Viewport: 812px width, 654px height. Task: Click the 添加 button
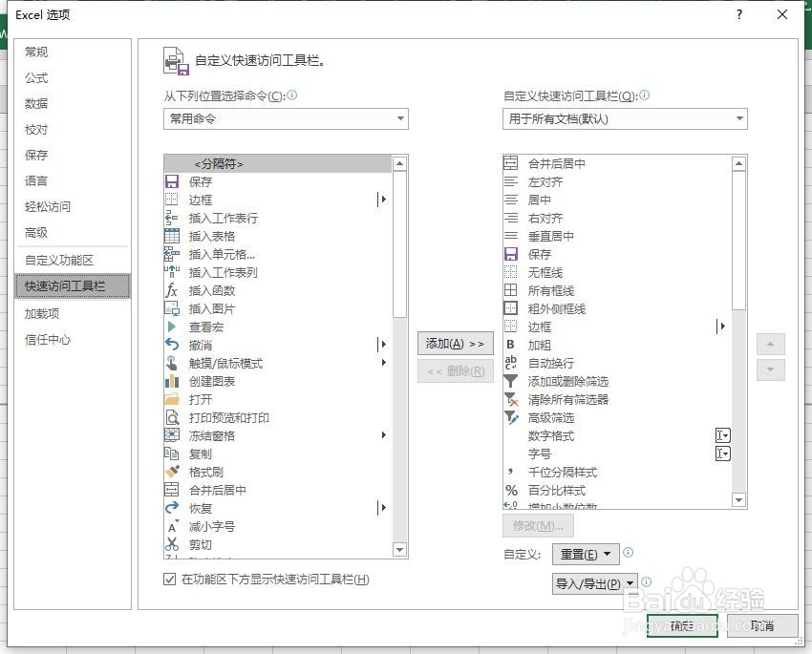455,344
